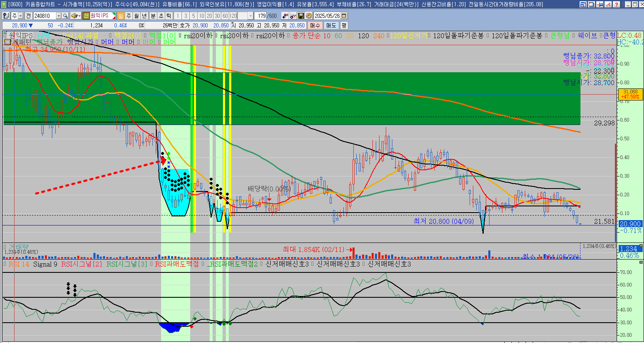Click the 호가 quote label in price bar
This screenshot has width=644, height=343.
click(185, 25)
